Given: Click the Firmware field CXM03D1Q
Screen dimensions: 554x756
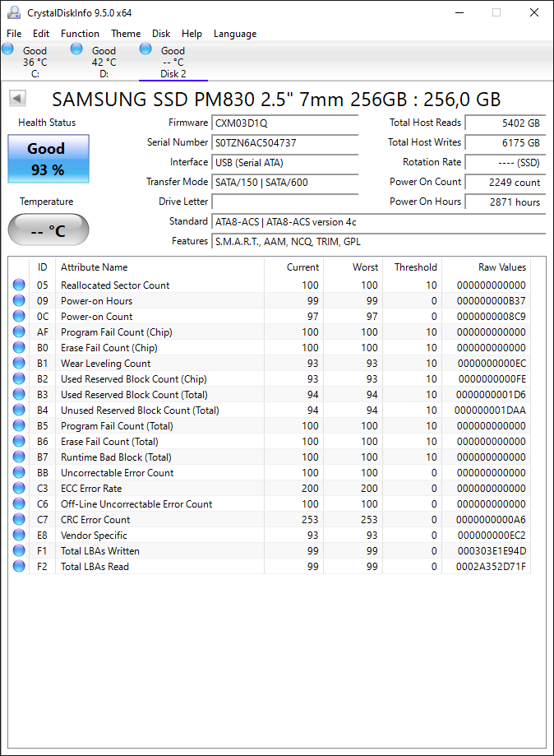Looking at the screenshot, I should point(284,123).
